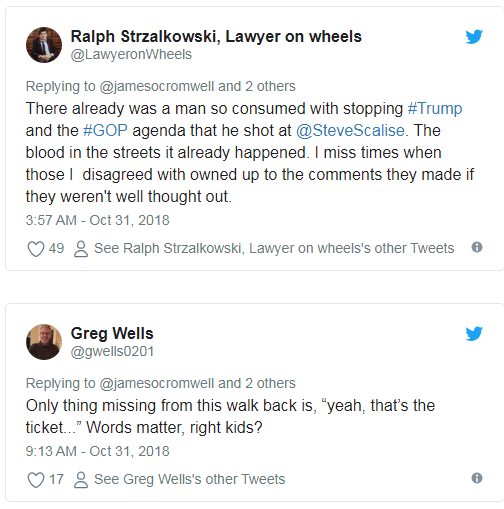This screenshot has width=504, height=509.
Task: Click Ralph Strzalkowski, Lawyer on wheels name
Action: click(x=216, y=37)
